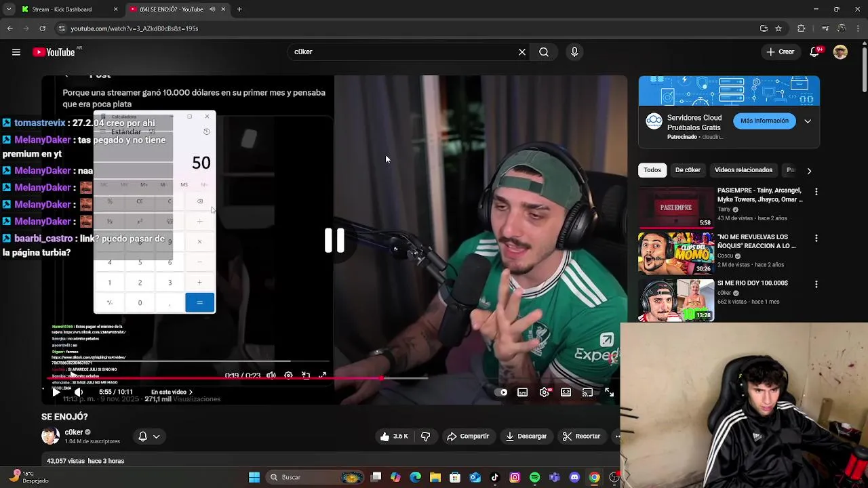Open subscription notification bell dropdown

pos(149,436)
